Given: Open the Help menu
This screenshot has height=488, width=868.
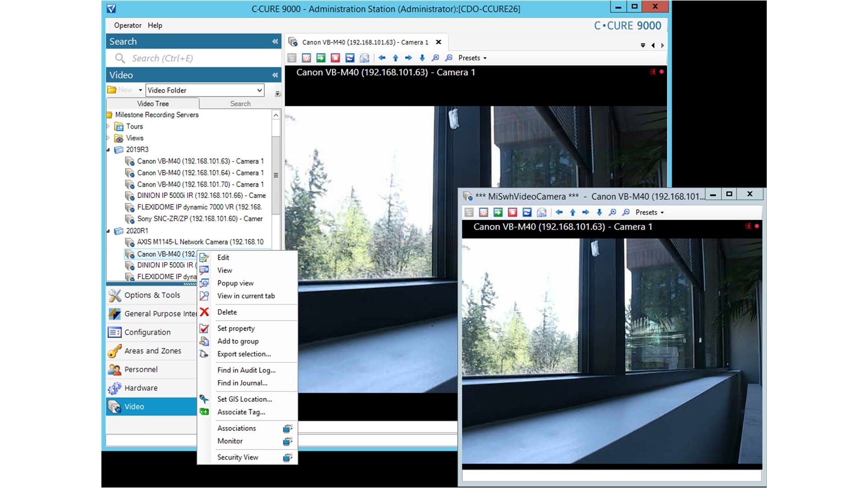Looking at the screenshot, I should tap(155, 25).
